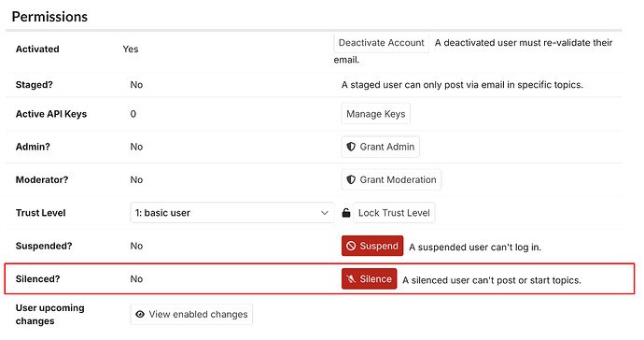This screenshot has width=644, height=340.
Task: Click the '0' value for Active API Keys
Action: click(133, 114)
